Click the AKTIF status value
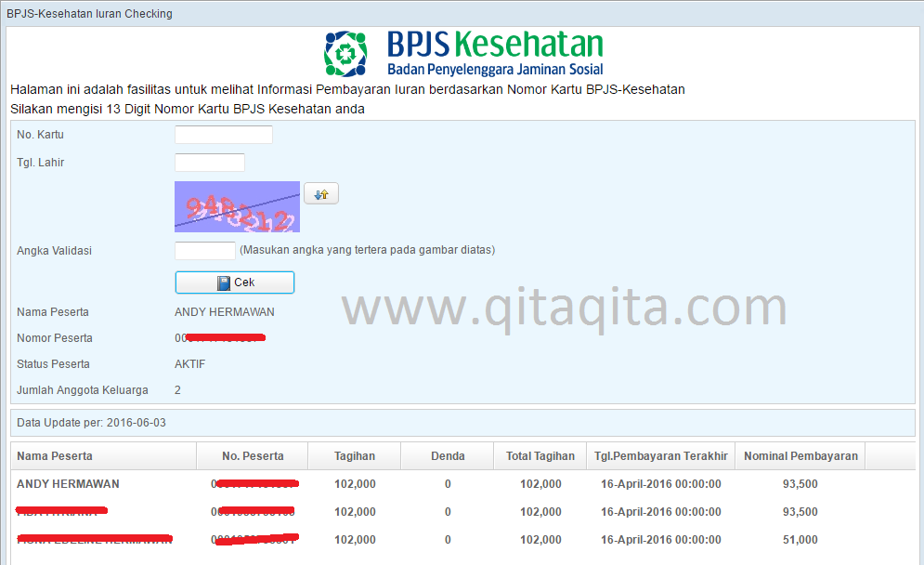This screenshot has width=924, height=565. 189,364
